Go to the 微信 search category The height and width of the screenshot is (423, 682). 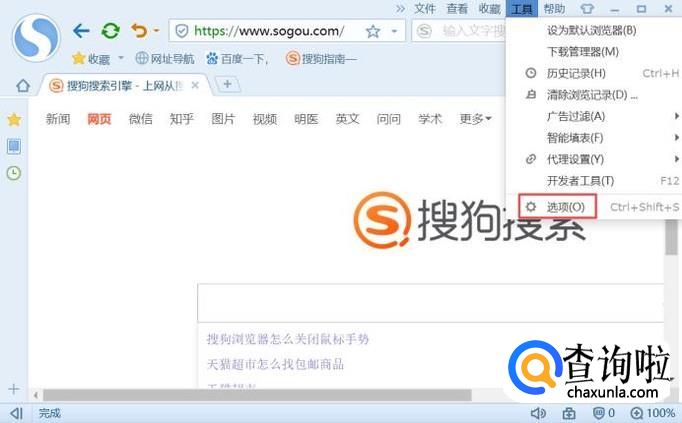140,119
